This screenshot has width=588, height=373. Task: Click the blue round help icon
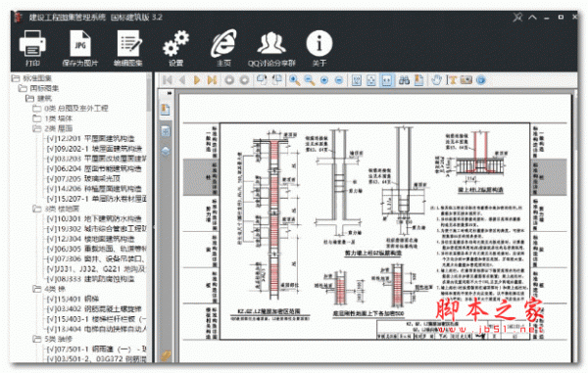click(481, 80)
